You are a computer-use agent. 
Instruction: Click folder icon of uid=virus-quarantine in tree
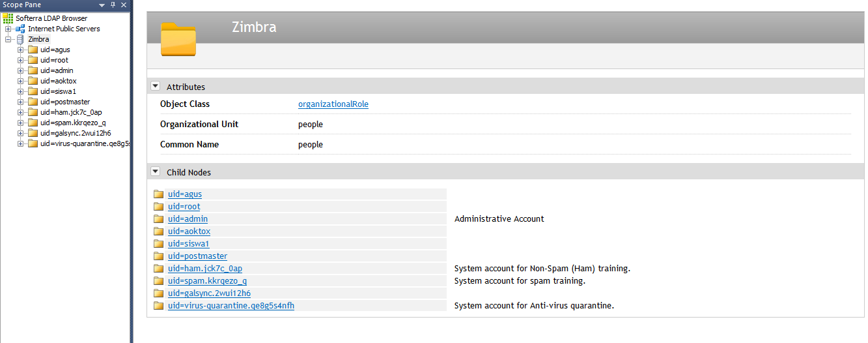click(x=33, y=143)
